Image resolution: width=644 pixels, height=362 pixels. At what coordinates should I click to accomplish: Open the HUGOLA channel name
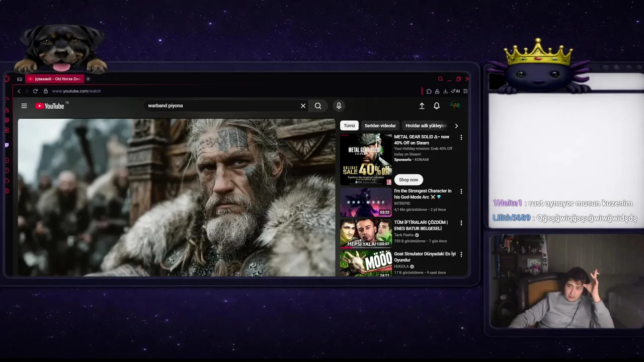point(401,266)
